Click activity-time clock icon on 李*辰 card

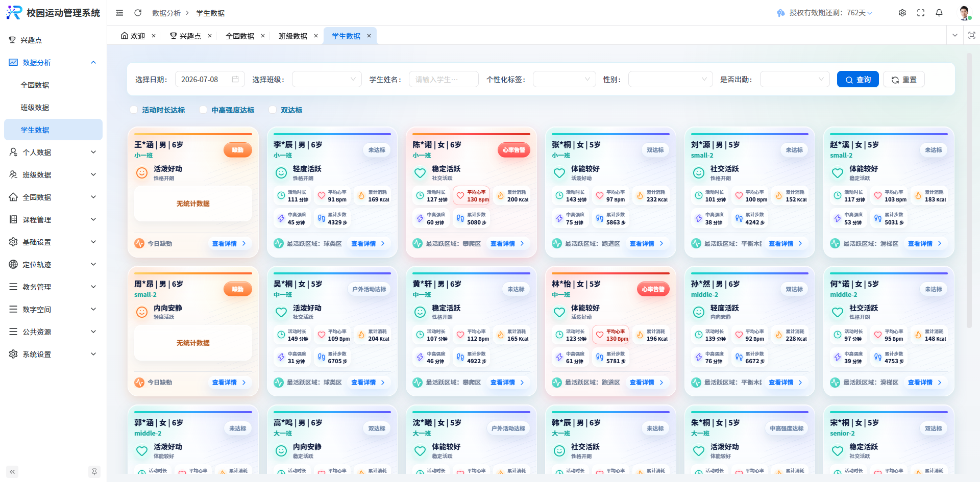(281, 195)
